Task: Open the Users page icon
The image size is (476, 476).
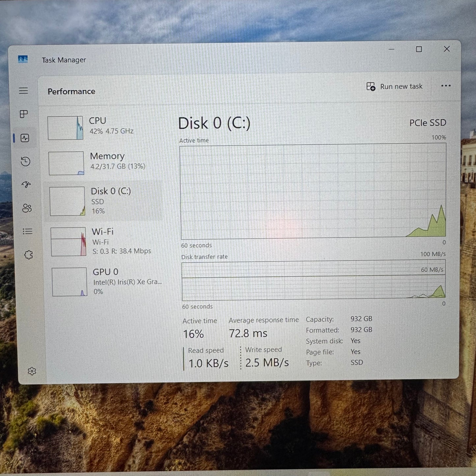Action: 27,208
